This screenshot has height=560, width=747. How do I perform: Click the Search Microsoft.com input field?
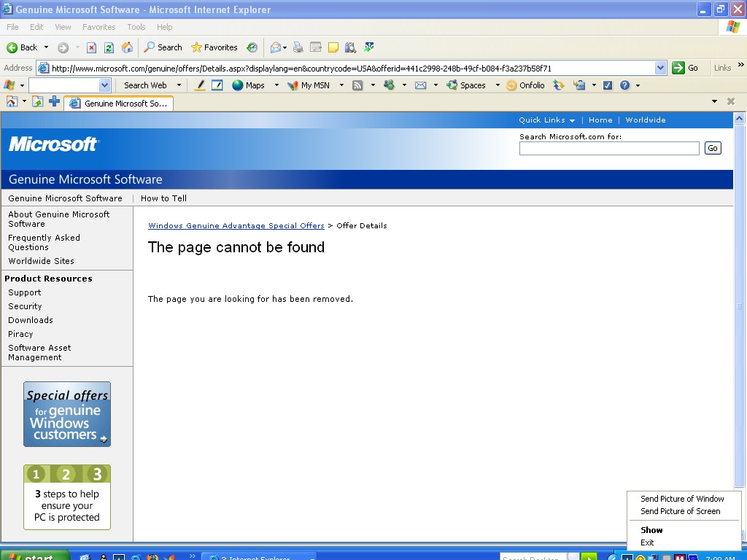[x=609, y=149]
